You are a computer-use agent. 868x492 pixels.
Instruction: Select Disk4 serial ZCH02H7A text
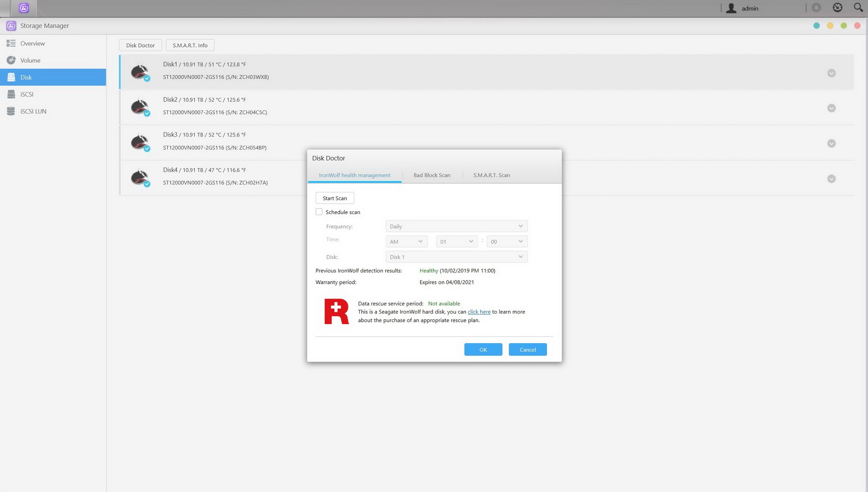[x=215, y=183]
